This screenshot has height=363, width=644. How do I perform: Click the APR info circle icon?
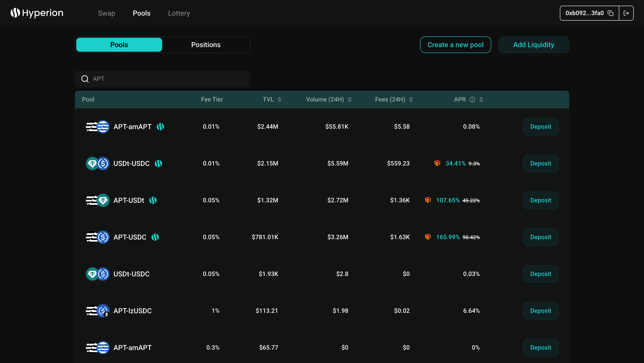(472, 100)
